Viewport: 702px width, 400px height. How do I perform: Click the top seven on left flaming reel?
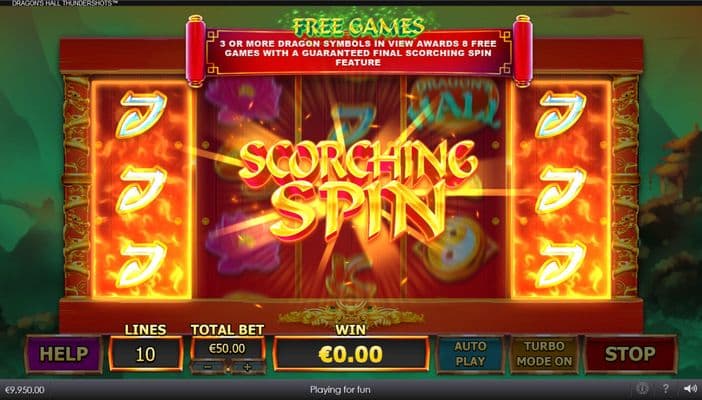point(141,114)
